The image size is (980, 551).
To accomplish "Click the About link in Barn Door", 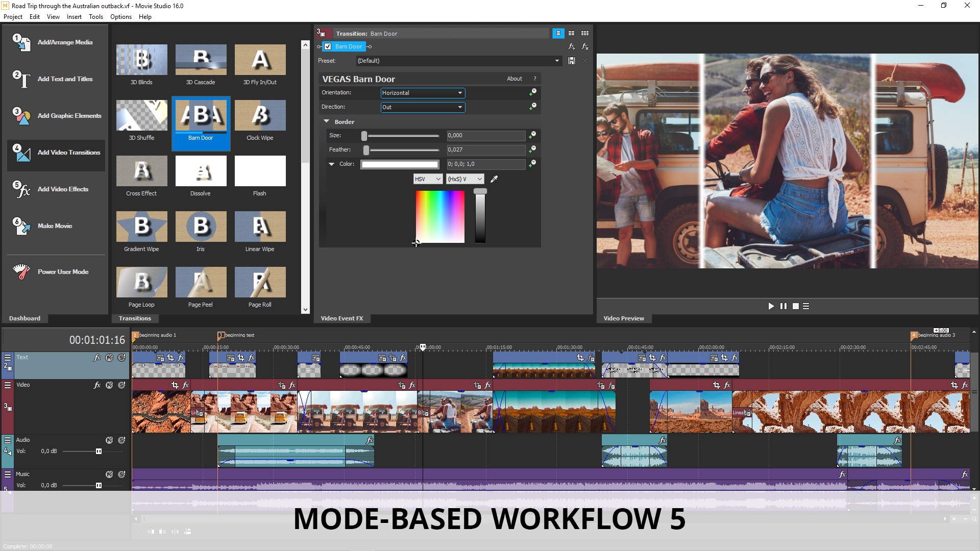I will pos(514,79).
